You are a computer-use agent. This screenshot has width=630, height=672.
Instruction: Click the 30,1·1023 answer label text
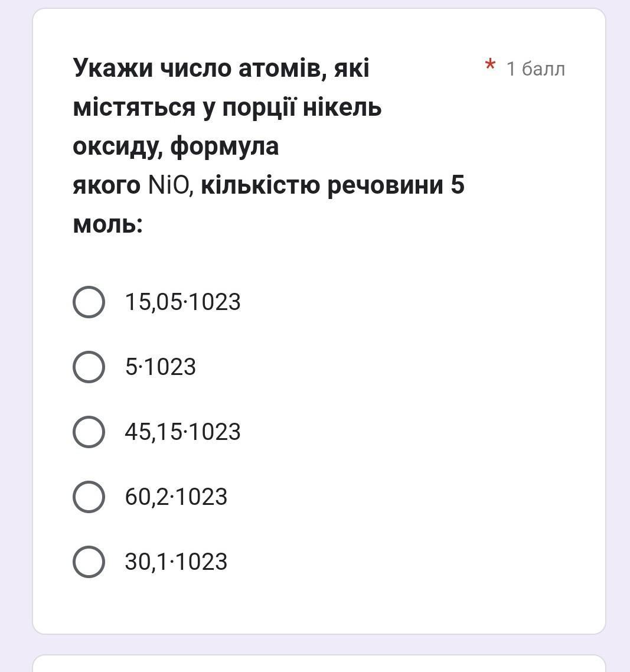pos(176,562)
